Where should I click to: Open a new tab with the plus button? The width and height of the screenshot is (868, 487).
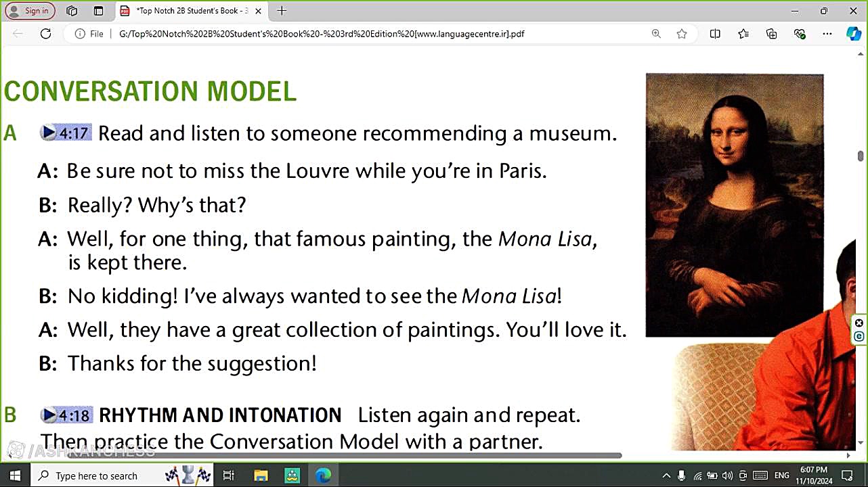[x=282, y=11]
